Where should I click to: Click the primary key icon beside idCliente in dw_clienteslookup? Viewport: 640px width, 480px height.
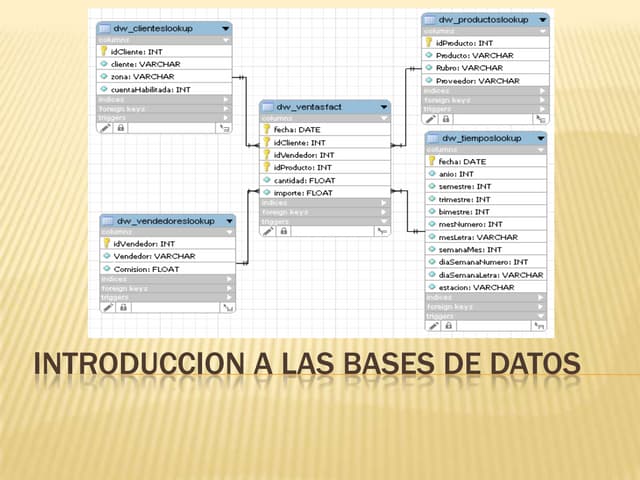click(x=103, y=50)
